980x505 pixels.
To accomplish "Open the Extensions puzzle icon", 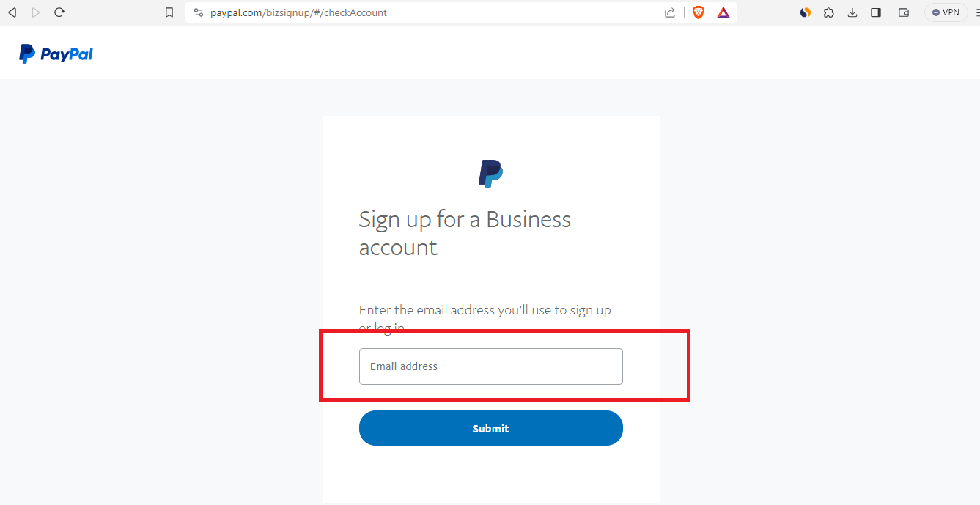I will (828, 12).
